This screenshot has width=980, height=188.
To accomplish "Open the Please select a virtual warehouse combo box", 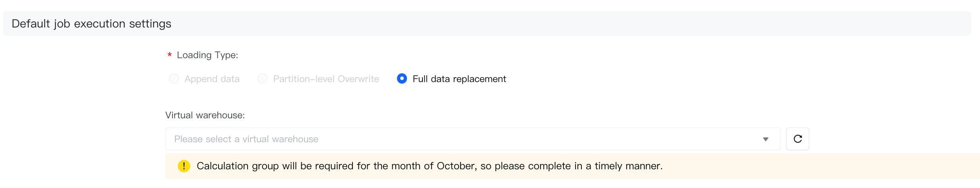I will 246,139.
